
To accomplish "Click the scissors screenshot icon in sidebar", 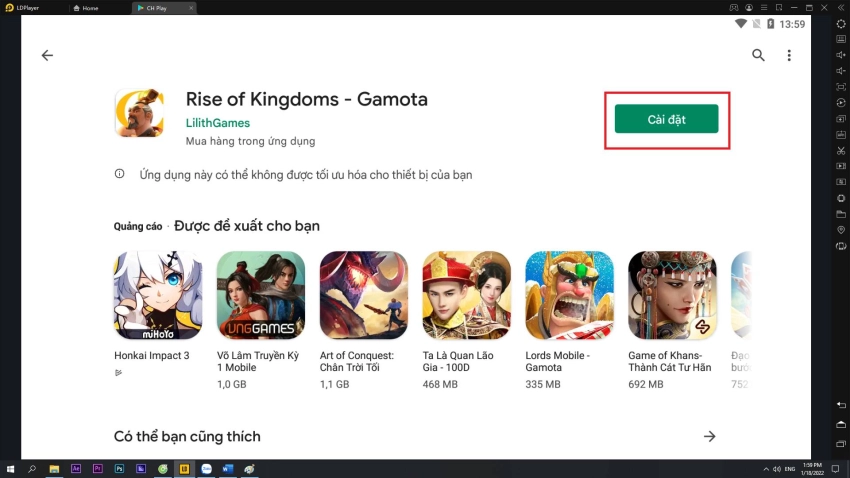I will 841,150.
